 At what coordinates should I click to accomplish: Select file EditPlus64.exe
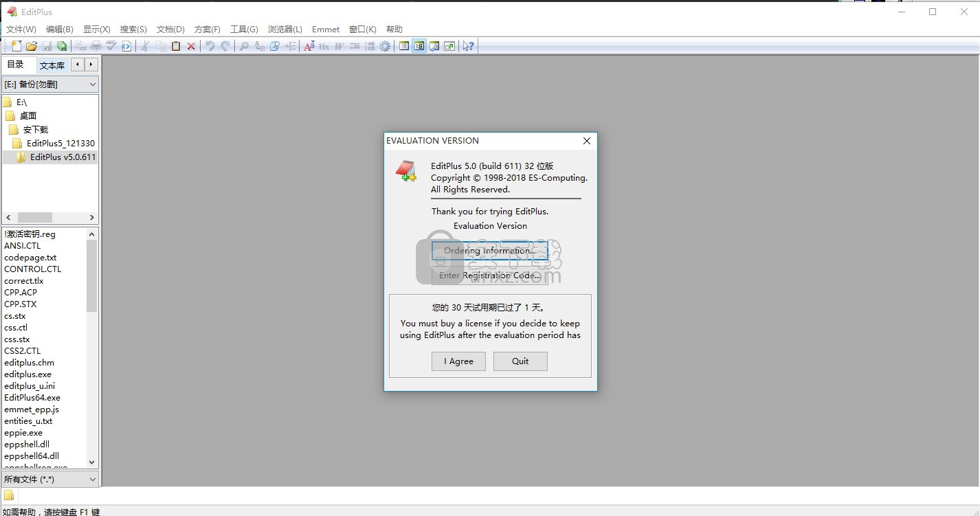coord(32,398)
